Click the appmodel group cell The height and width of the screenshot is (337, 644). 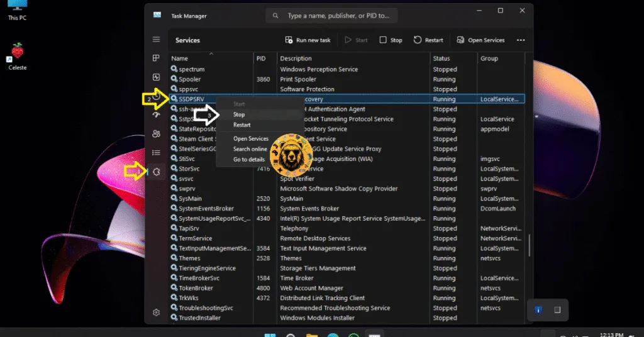pyautogui.click(x=494, y=129)
